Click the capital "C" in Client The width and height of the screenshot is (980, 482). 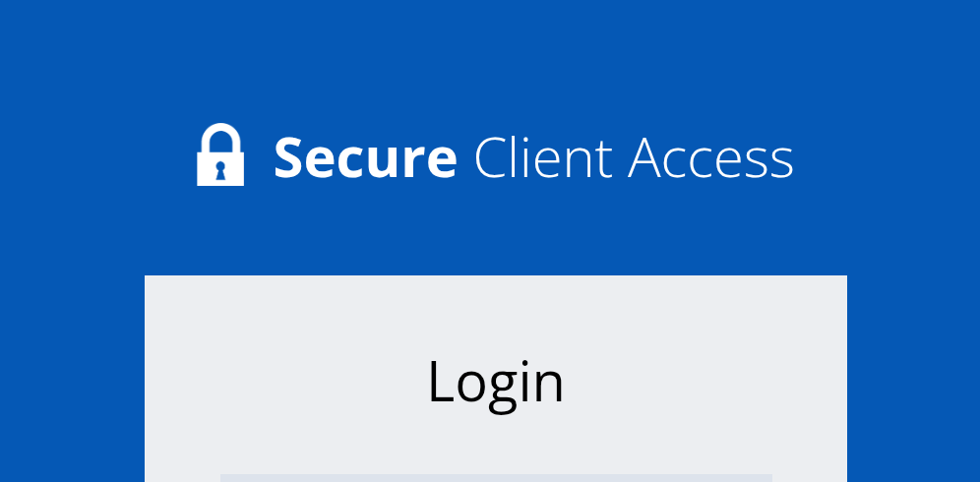tap(491, 158)
